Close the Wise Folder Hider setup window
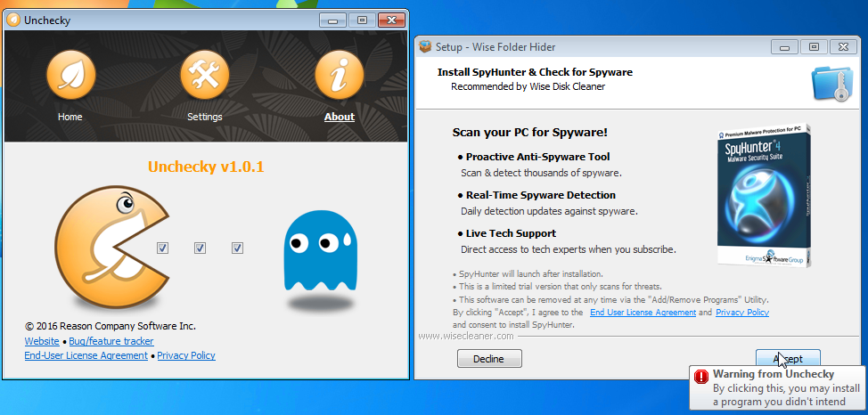This screenshot has height=415, width=868. pos(843,47)
